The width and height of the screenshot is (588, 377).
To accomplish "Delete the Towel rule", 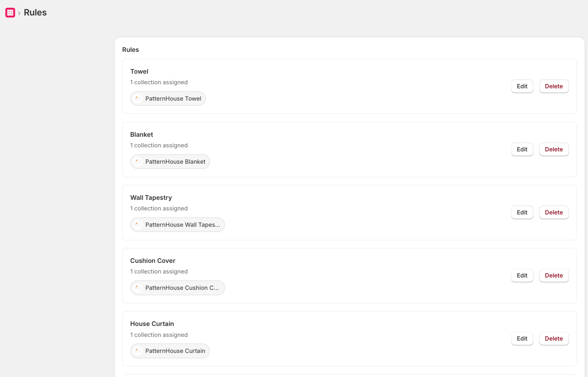I will coord(554,86).
